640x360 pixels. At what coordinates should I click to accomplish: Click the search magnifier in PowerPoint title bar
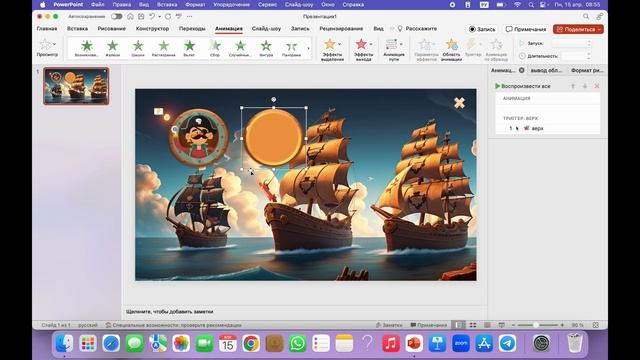[x=586, y=16]
